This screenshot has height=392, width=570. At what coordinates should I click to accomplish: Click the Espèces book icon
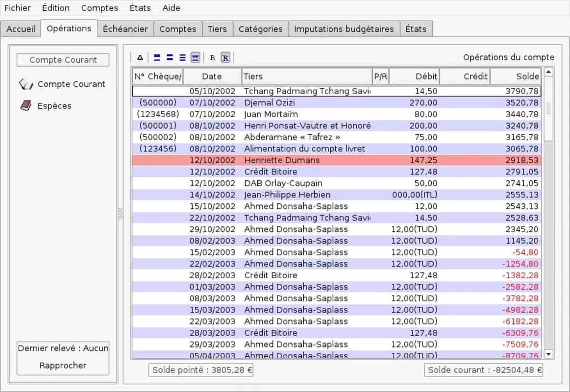tap(26, 106)
